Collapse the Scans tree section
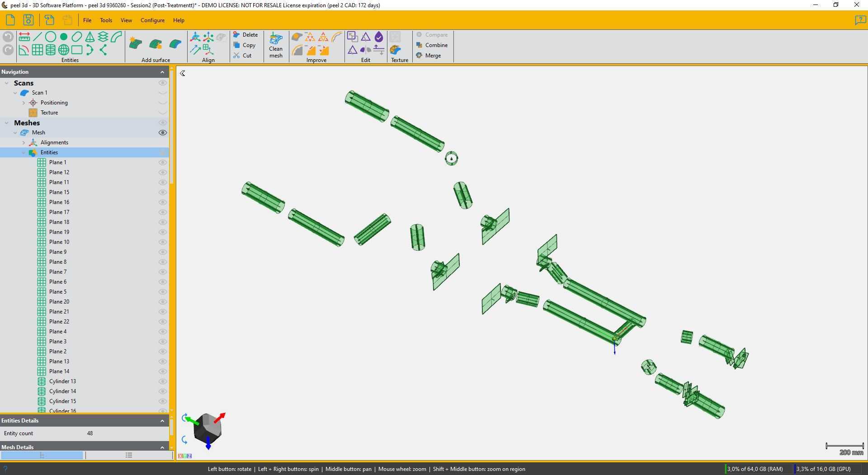The image size is (868, 475). coord(7,83)
